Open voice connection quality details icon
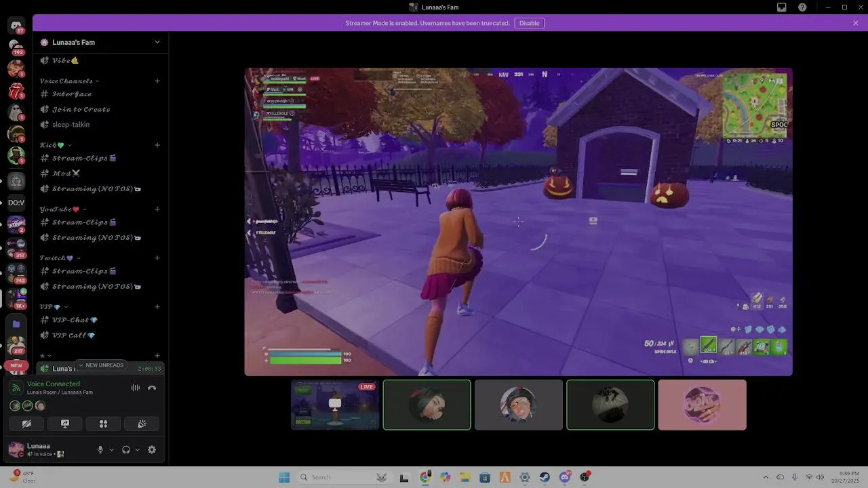The width and height of the screenshot is (868, 488). (17, 388)
